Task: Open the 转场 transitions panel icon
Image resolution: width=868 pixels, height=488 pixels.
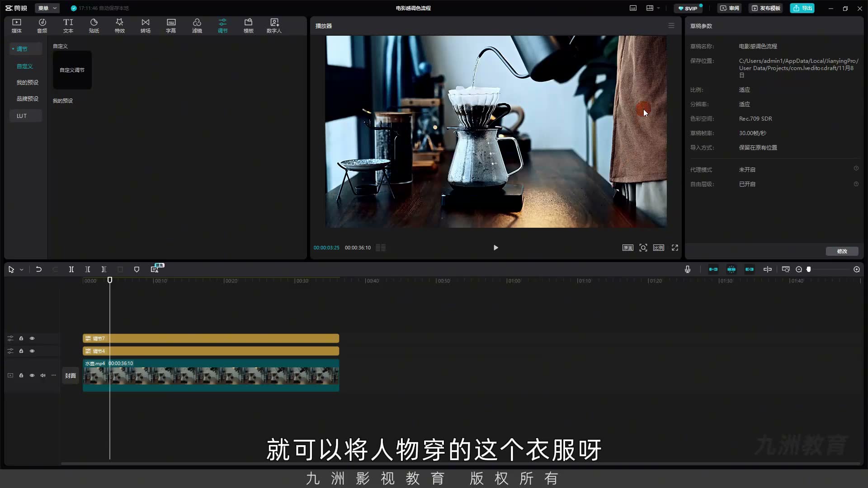Action: [x=145, y=26]
